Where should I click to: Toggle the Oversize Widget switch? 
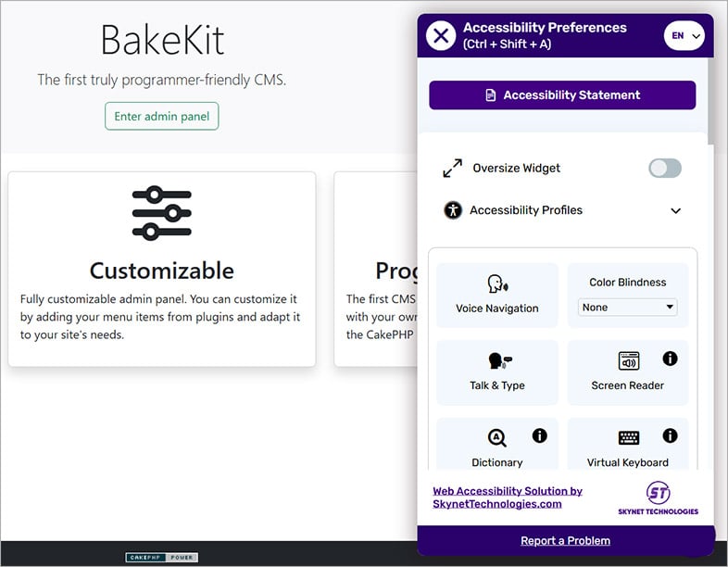[665, 168]
